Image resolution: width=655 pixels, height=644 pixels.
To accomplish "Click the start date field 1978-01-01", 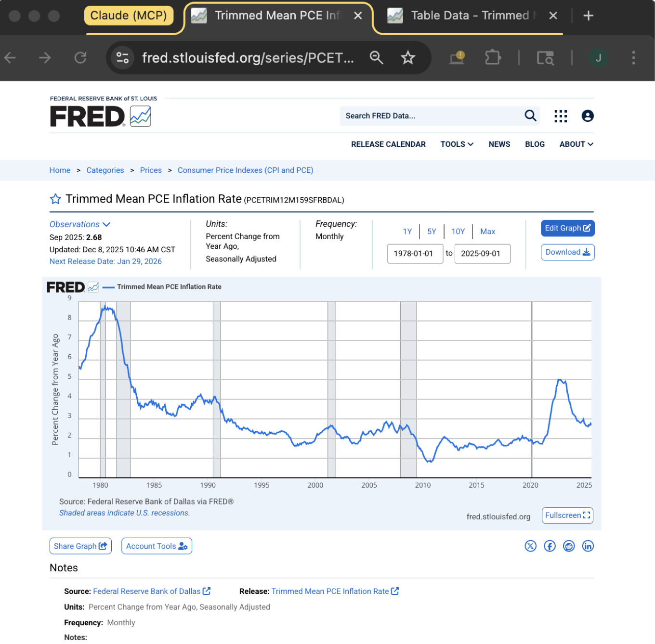I will coord(415,254).
